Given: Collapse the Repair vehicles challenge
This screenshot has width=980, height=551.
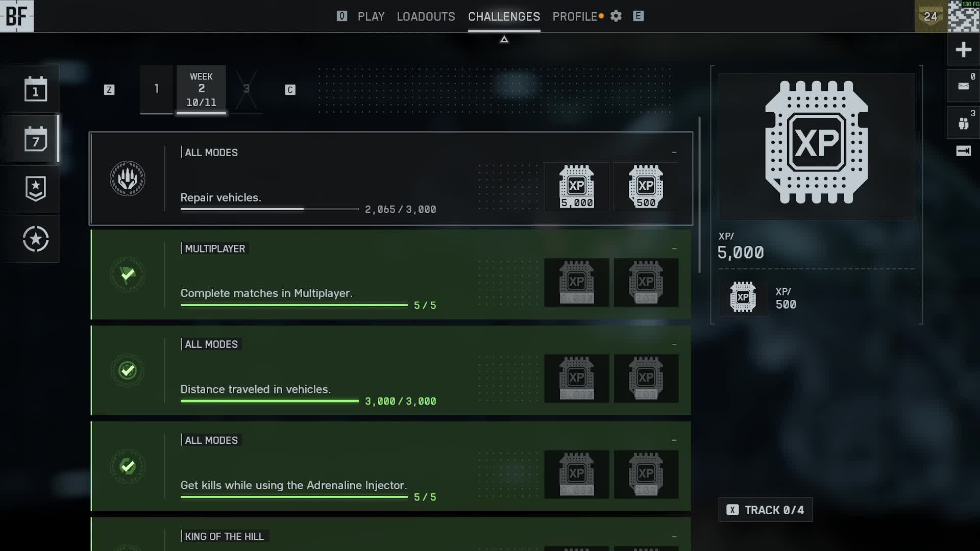Looking at the screenshot, I should click(x=674, y=153).
